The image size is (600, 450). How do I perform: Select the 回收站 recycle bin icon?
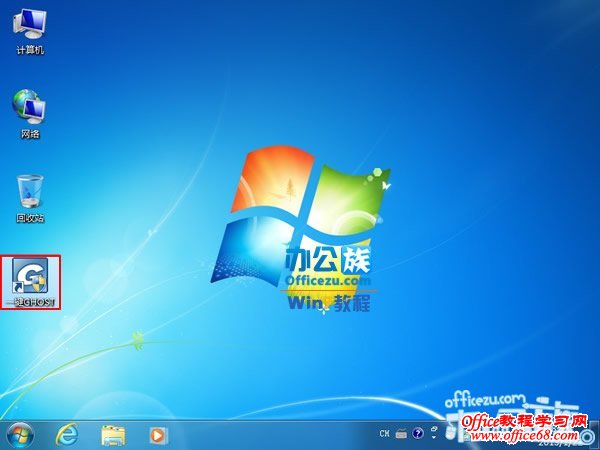30,199
